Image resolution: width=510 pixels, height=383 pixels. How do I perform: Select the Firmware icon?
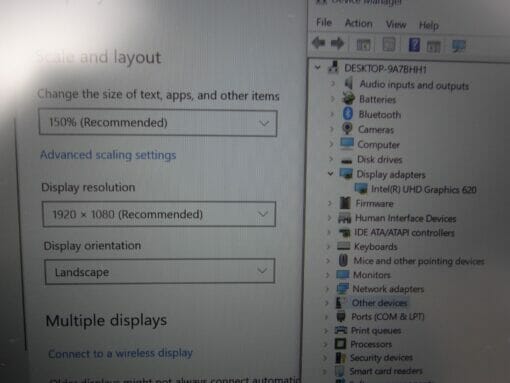345,203
